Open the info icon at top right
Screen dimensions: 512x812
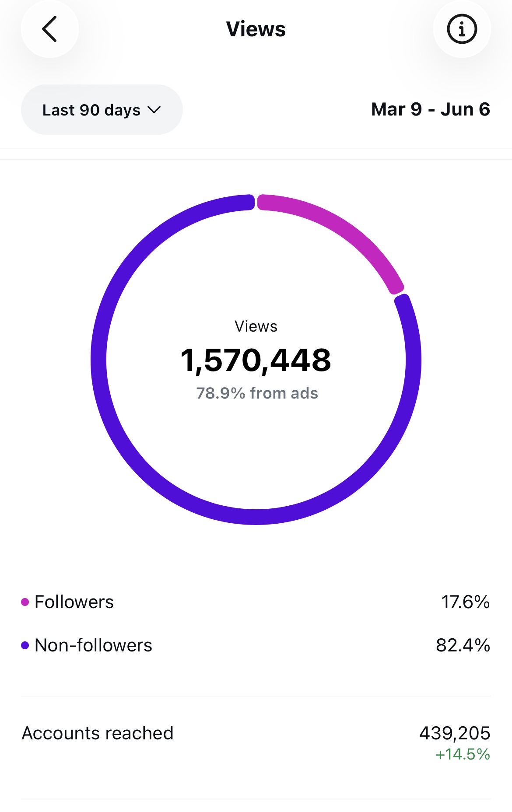tap(462, 29)
